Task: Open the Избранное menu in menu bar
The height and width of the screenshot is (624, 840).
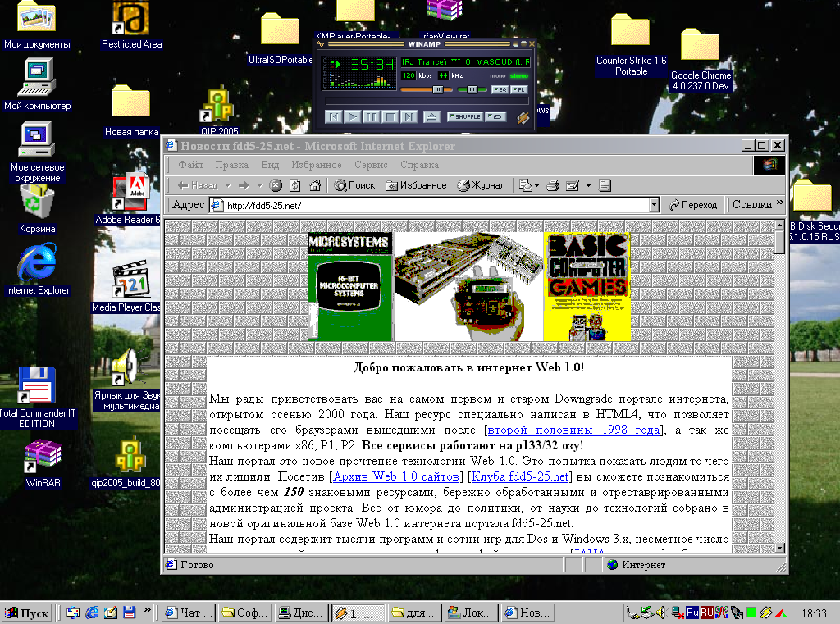Action: (x=316, y=165)
